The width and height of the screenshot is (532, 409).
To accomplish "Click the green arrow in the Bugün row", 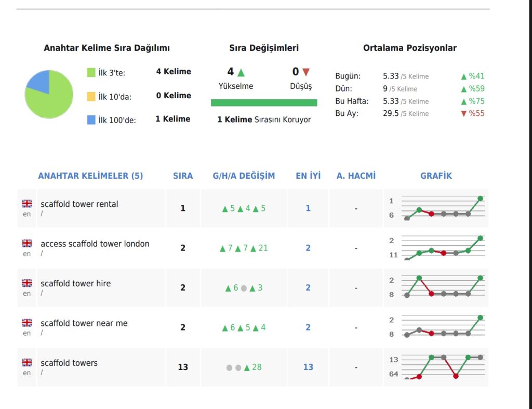I will coord(464,76).
